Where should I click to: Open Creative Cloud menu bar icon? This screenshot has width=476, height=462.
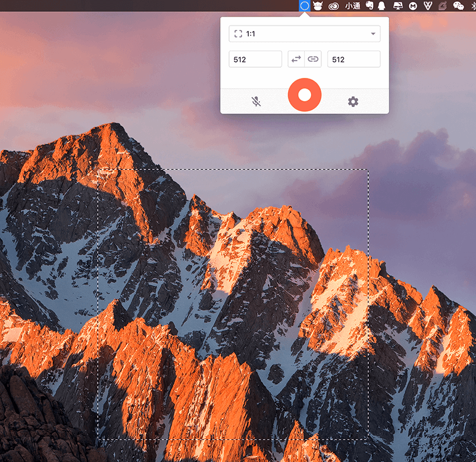pyautogui.click(x=334, y=6)
